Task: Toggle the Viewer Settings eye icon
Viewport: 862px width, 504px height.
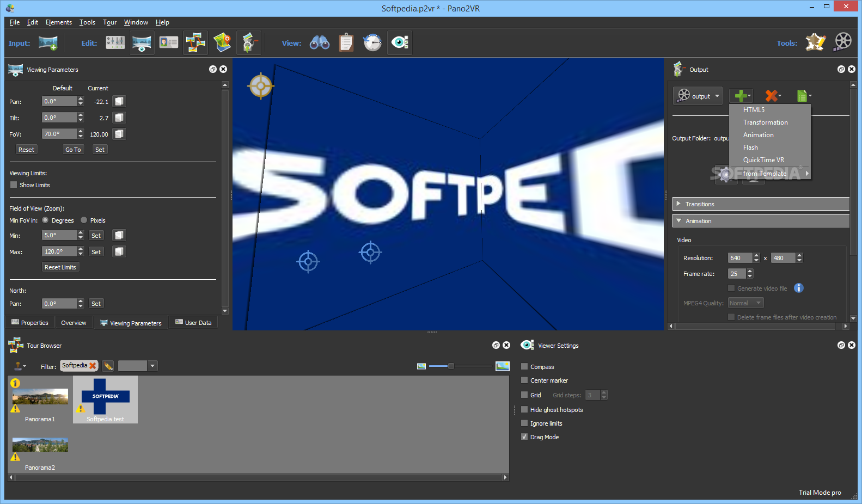Action: (x=400, y=42)
